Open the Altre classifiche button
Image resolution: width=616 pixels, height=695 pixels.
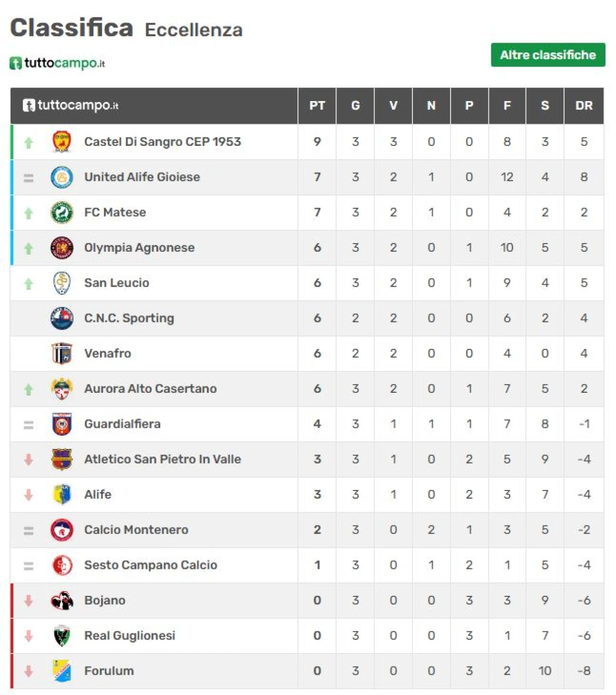tap(548, 55)
